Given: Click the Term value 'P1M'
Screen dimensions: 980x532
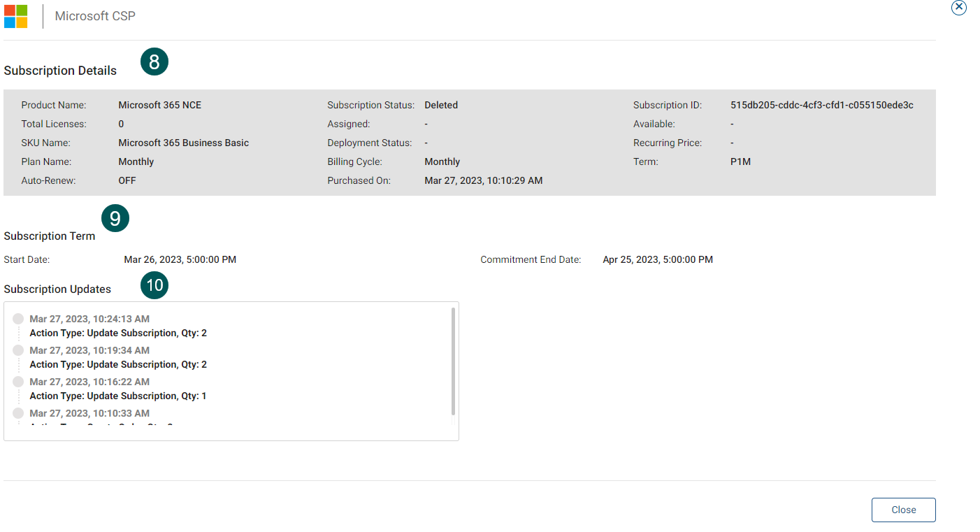Looking at the screenshot, I should [x=741, y=161].
